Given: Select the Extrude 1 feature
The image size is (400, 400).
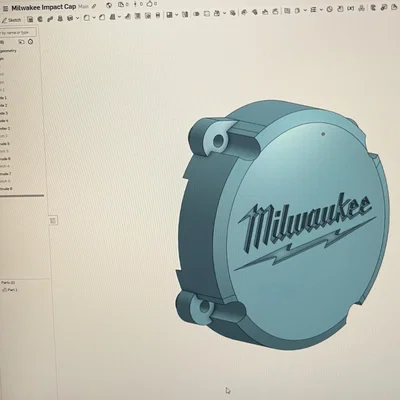Looking at the screenshot, I should coord(4,98).
